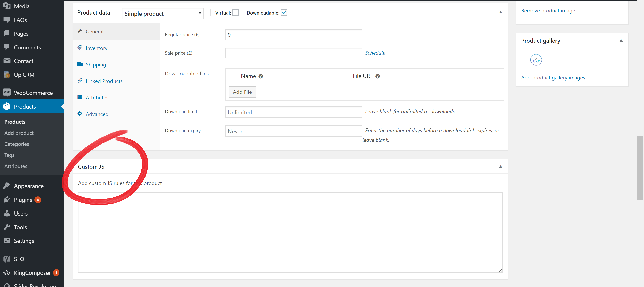Viewport: 644px width, 287px height.
Task: Click the Products sidebar icon
Action: tap(7, 107)
